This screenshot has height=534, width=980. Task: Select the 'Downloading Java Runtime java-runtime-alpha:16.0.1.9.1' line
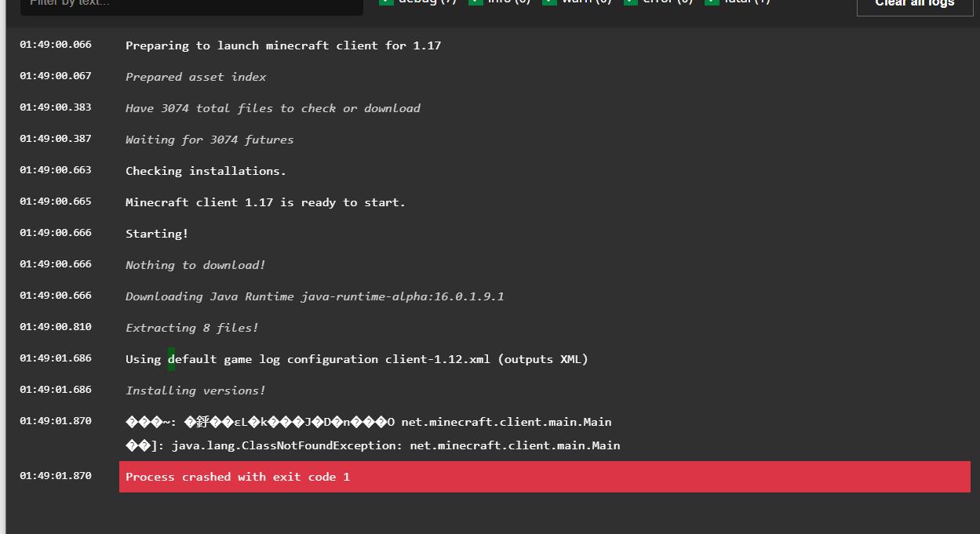tap(315, 296)
